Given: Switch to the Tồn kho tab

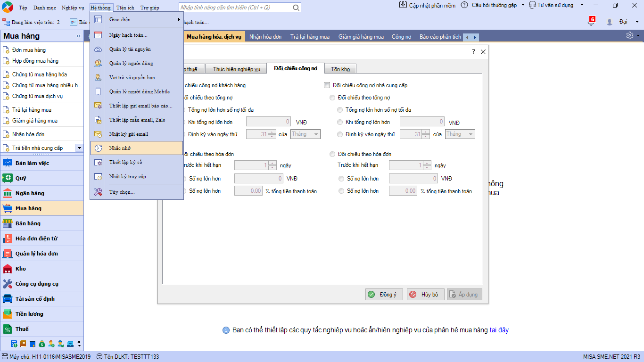Looking at the screenshot, I should click(x=340, y=69).
